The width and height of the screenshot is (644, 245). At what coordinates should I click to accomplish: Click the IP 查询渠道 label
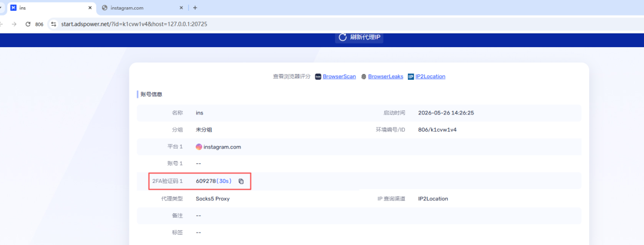click(x=391, y=199)
